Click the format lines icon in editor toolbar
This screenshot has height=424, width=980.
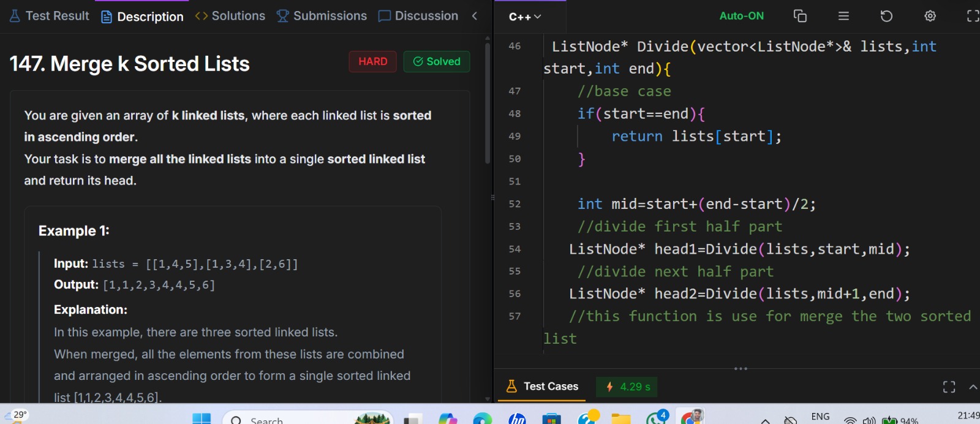843,16
